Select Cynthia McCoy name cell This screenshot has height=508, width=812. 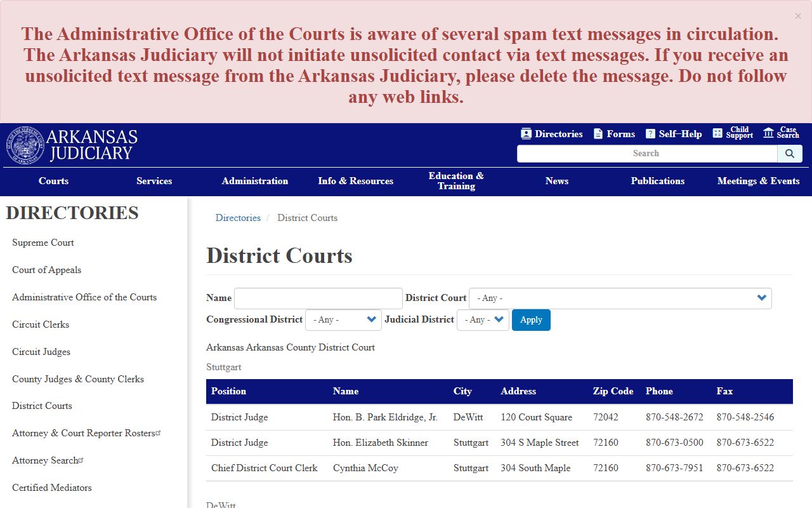tap(365, 468)
